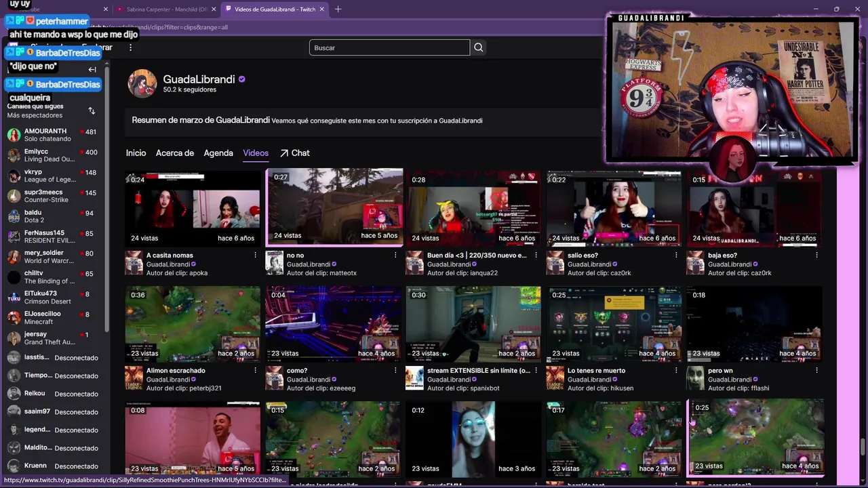
Task: Click the search magnifier button
Action: coord(479,47)
